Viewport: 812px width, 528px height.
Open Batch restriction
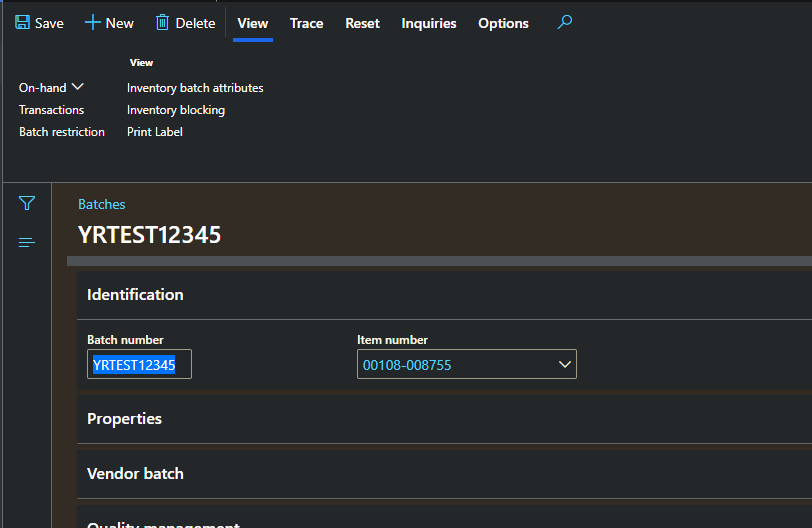tap(62, 132)
